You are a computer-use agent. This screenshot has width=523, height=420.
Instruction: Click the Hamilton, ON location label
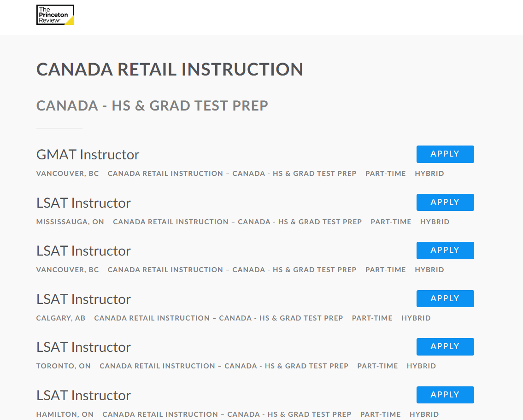click(x=65, y=414)
